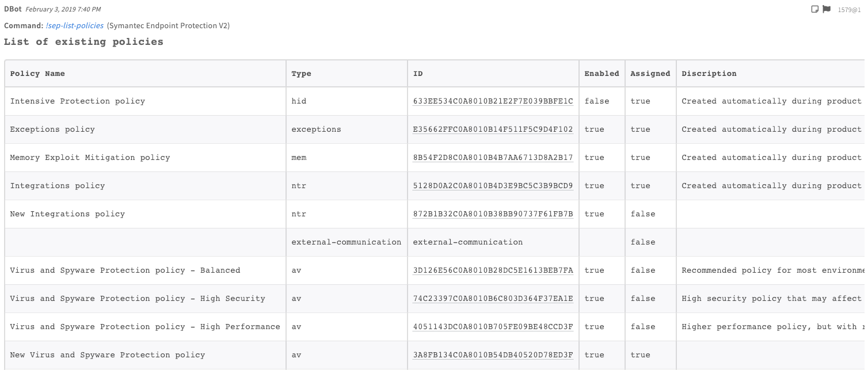Click the ID column header
868x370 pixels.
(x=417, y=73)
